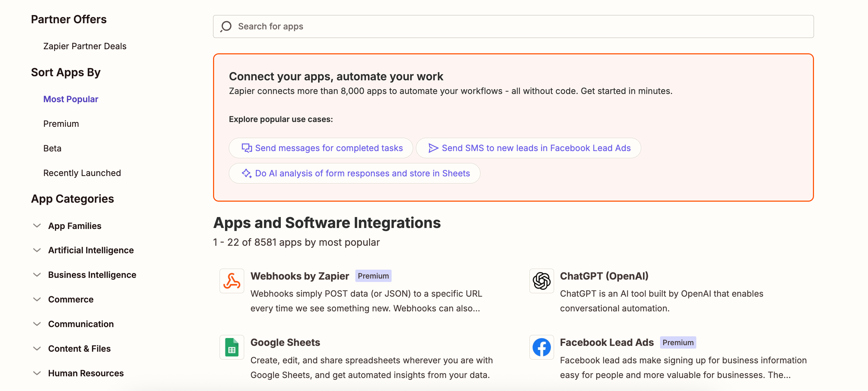Click chat icon beside Send messages for completed tasks
The height and width of the screenshot is (391, 868).
click(x=247, y=148)
